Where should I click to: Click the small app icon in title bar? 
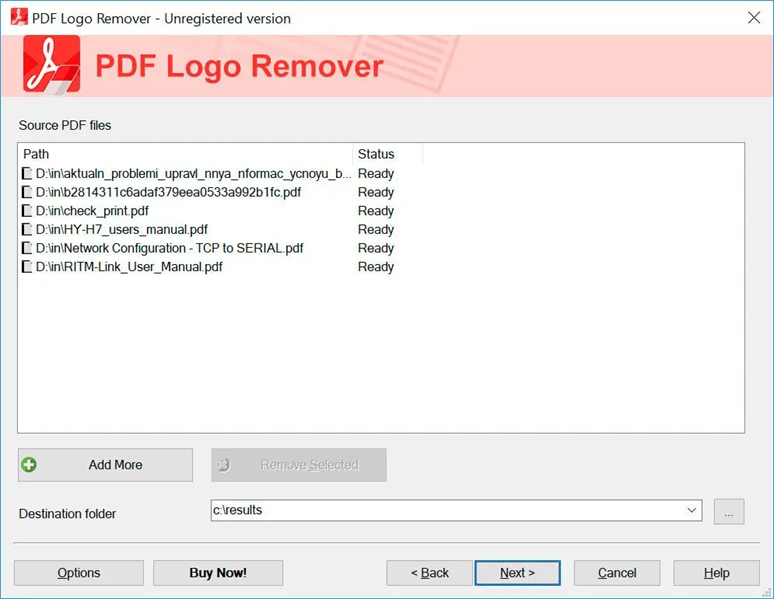click(x=19, y=17)
